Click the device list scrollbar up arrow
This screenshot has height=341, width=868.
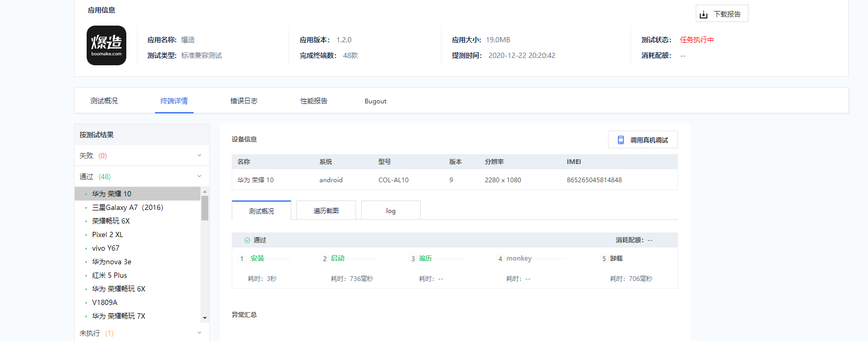205,191
